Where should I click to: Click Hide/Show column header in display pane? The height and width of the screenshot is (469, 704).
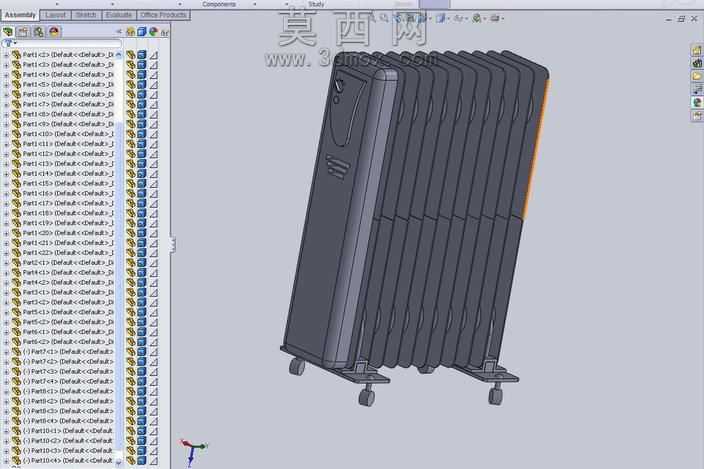(130, 32)
